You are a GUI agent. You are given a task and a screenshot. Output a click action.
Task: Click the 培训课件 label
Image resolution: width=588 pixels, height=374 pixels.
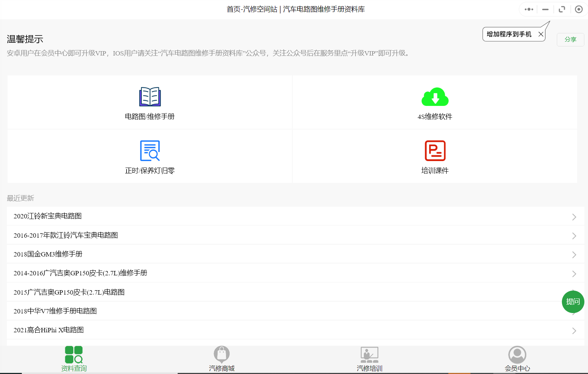coord(435,170)
